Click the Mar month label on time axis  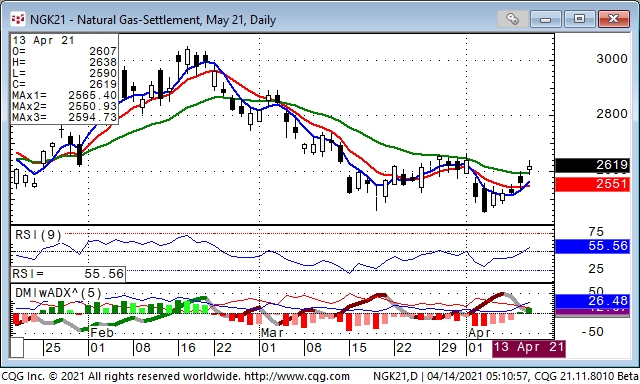272,333
